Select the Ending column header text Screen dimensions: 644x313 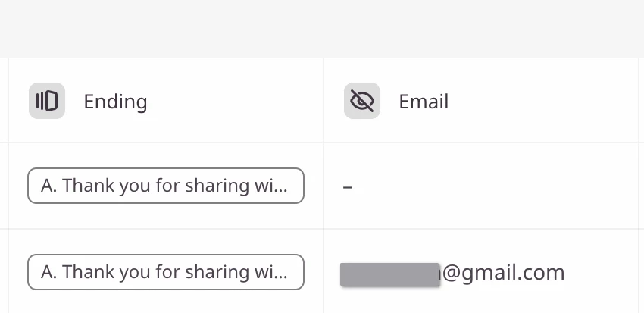coord(115,102)
